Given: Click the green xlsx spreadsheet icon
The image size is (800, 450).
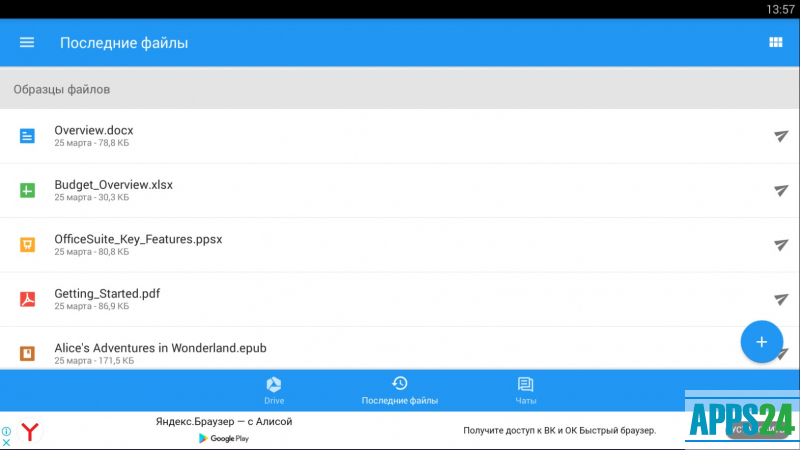Looking at the screenshot, I should coord(28,190).
